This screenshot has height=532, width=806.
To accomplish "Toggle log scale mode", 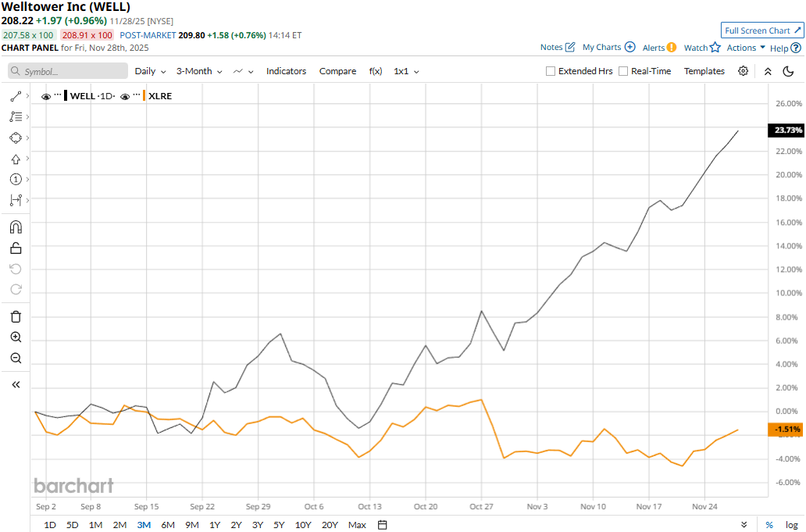I will pos(792,525).
